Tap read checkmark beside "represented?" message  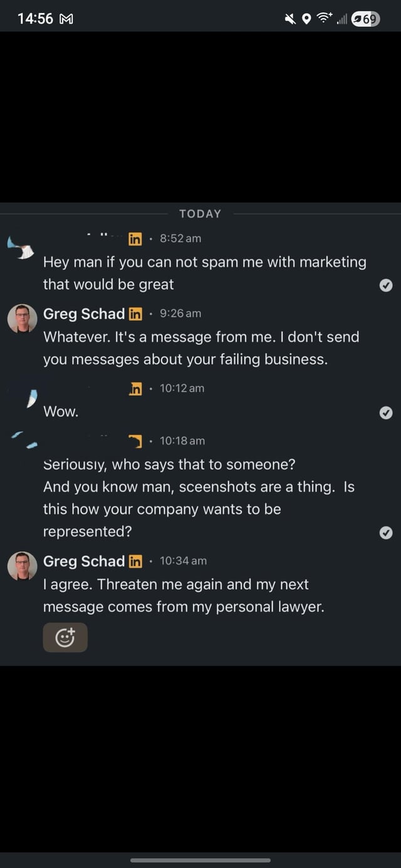(387, 532)
